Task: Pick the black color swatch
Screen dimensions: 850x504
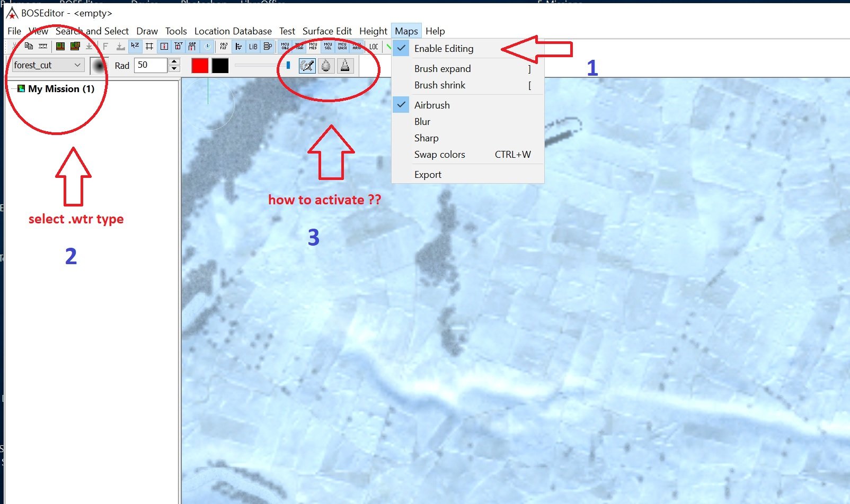Action: (x=220, y=66)
